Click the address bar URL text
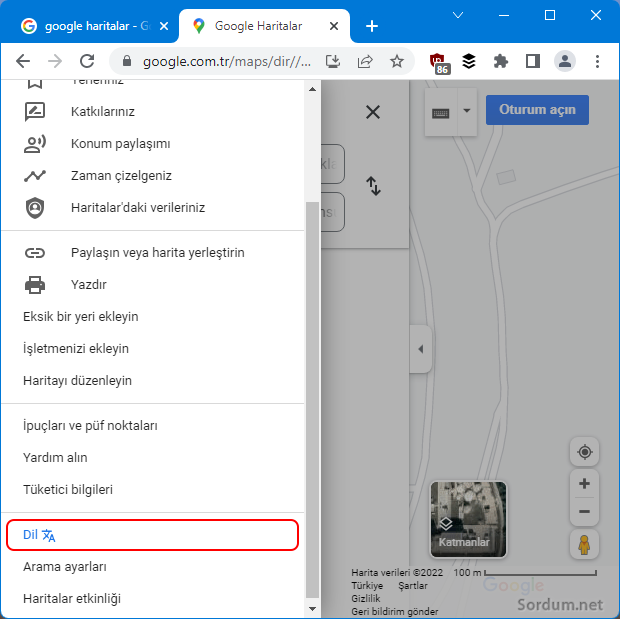620x619 pixels. coord(227,61)
